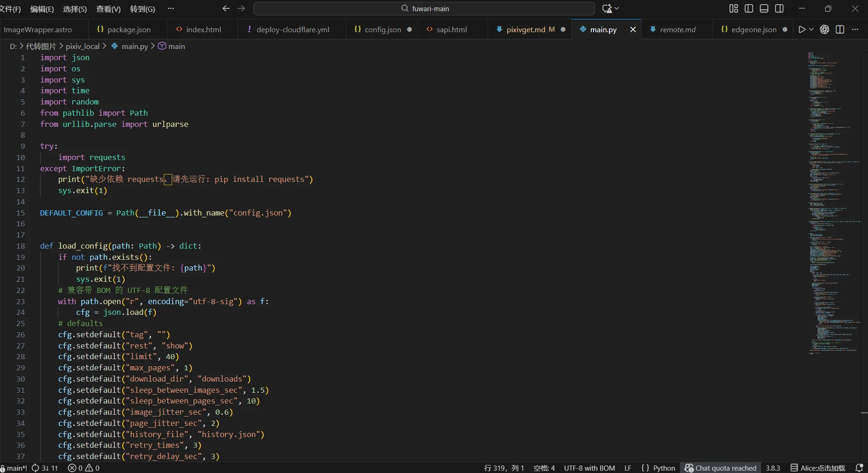Go forward with the right arrow
Image resolution: width=868 pixels, height=473 pixels.
(x=241, y=8)
